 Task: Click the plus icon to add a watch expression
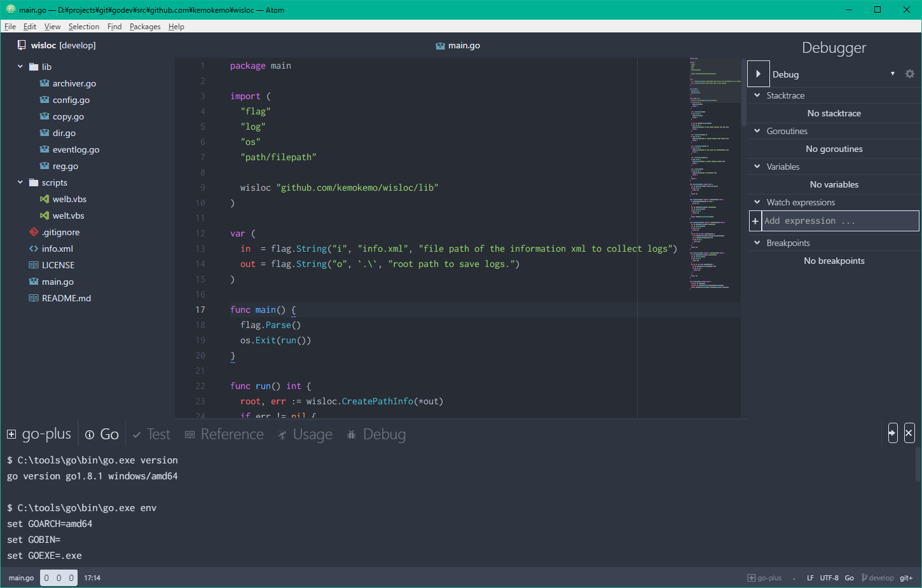click(x=755, y=221)
